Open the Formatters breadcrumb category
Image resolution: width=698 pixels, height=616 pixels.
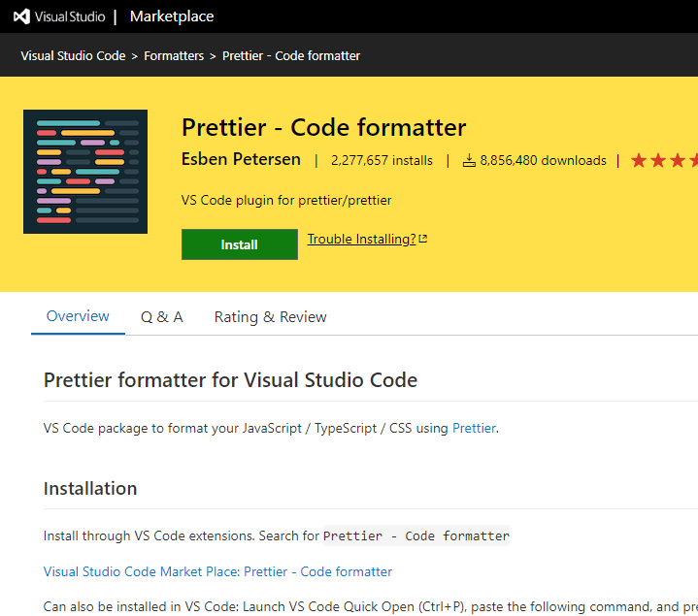[x=174, y=55]
